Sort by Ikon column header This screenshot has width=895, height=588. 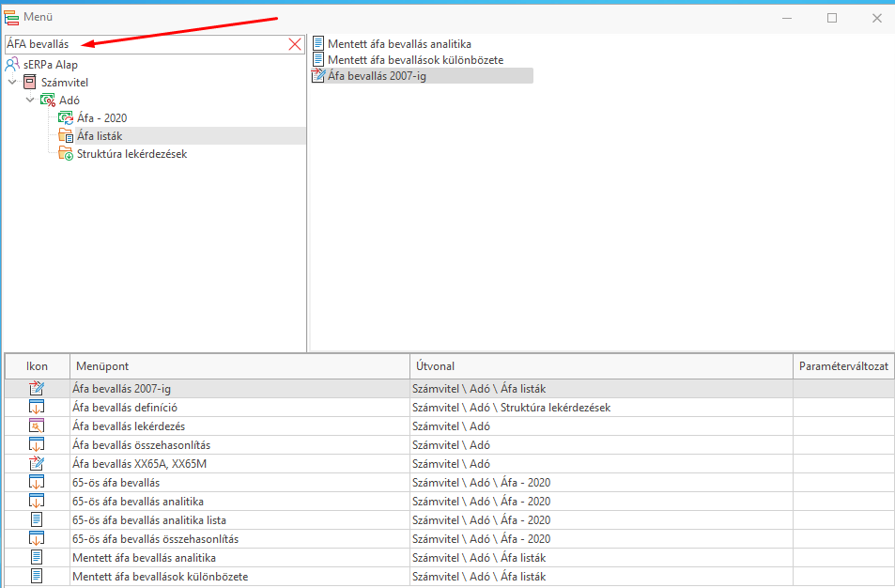pyautogui.click(x=38, y=366)
